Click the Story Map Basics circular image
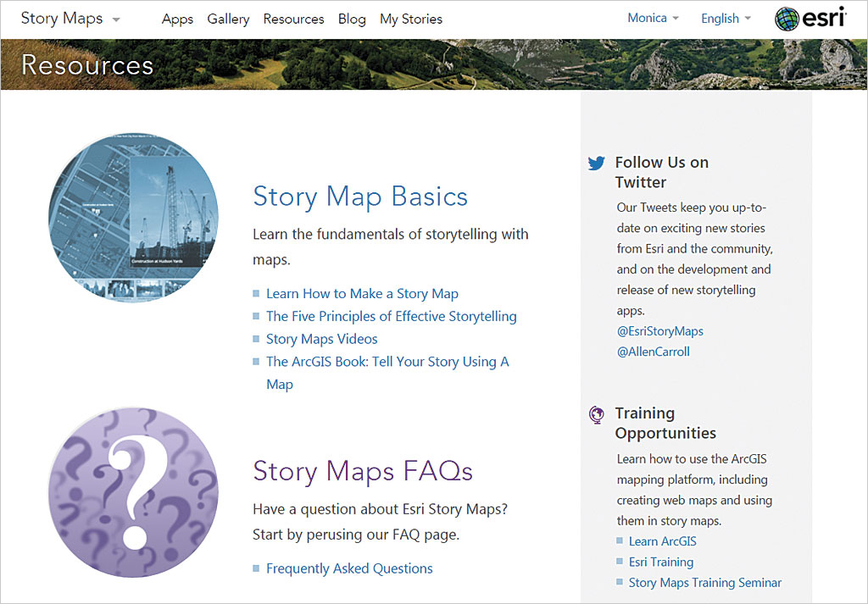868x604 pixels. (x=133, y=218)
